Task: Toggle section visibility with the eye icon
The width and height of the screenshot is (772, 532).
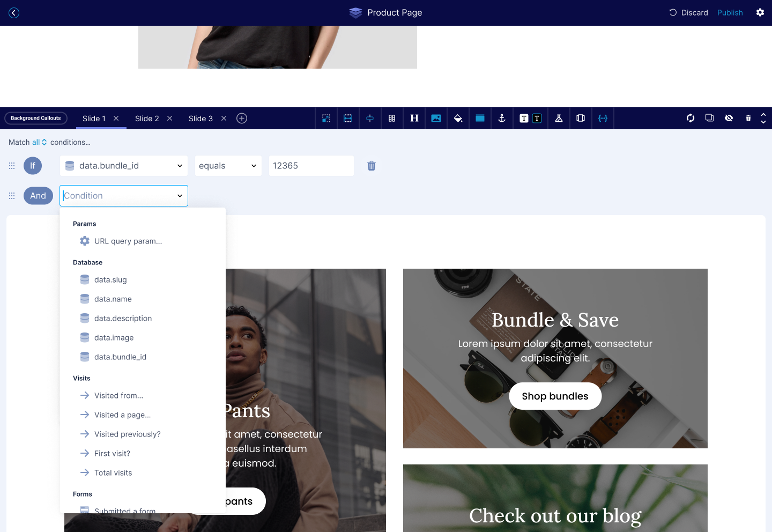Action: tap(729, 119)
